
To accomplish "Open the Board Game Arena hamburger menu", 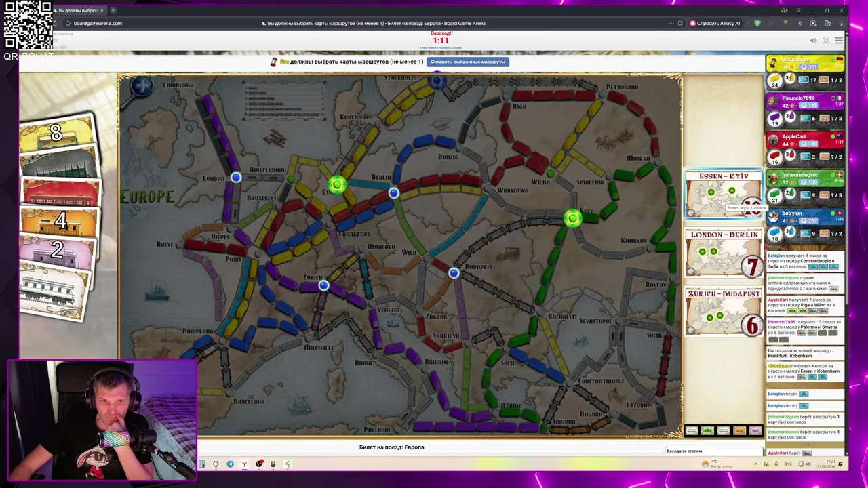I will pos(839,41).
